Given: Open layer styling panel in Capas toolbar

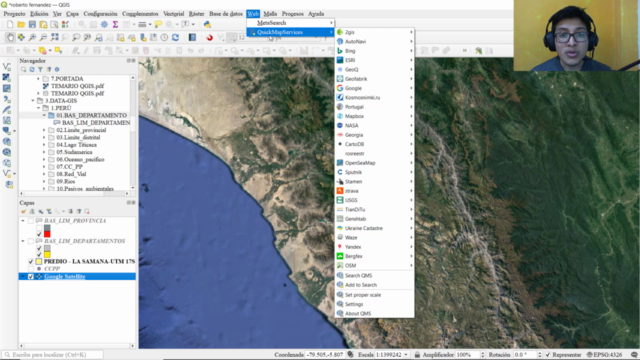Looking at the screenshot, I should pos(23,211).
